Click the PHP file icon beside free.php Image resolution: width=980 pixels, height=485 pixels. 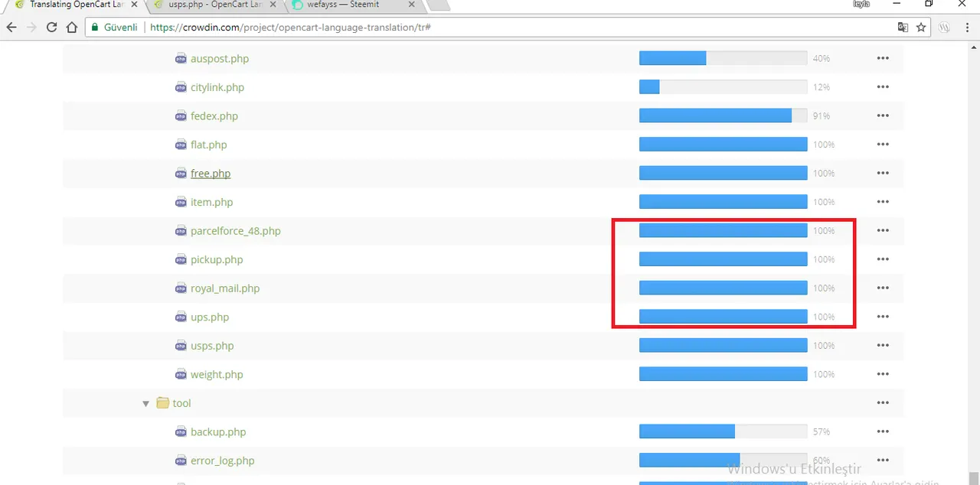[x=181, y=173]
